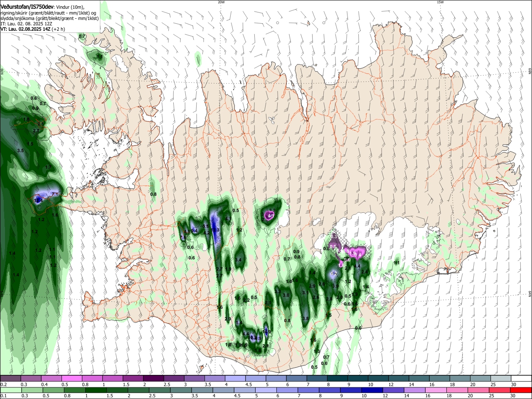Click the 20W longitude label
532x399 pixels.
221,2
